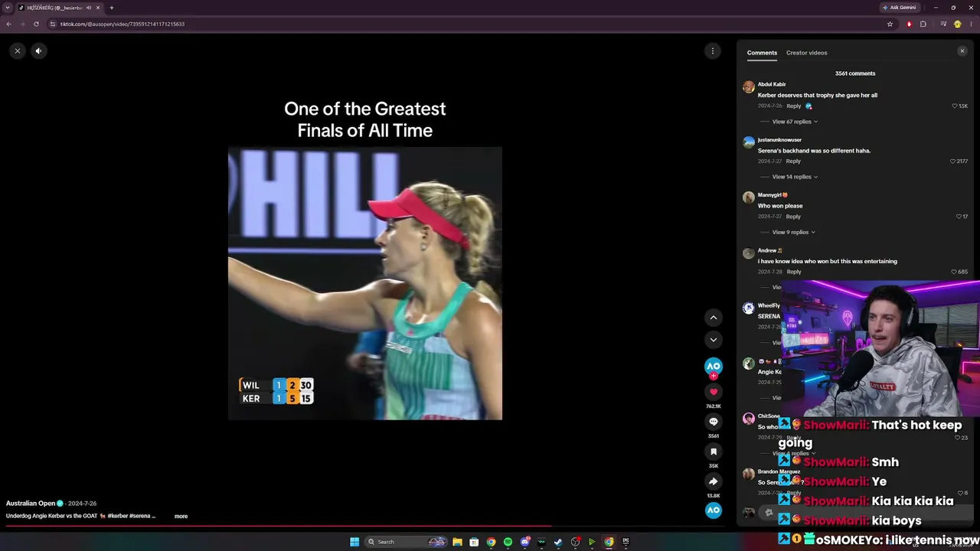This screenshot has width=980, height=551.
Task: Reply to Andrew's comment
Action: point(793,272)
